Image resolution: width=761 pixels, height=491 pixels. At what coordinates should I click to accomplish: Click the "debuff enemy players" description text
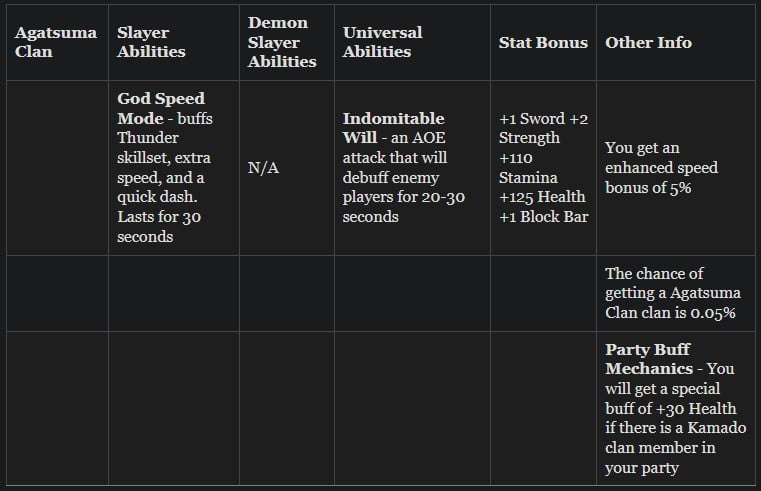393,187
